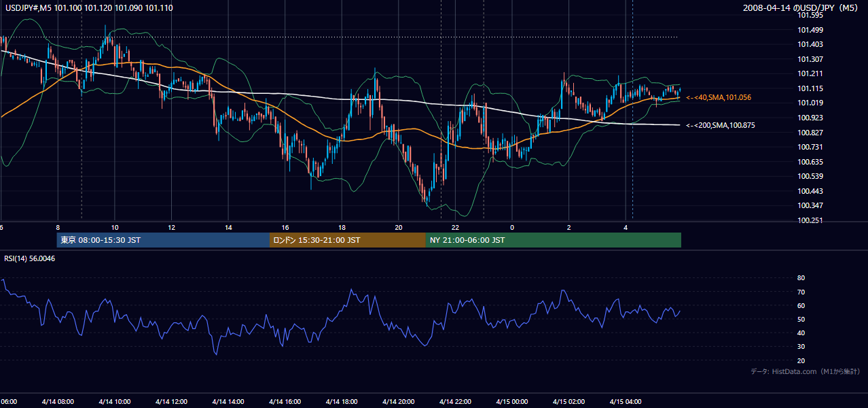
Task: Click price axis label 100.635
Action: point(810,162)
